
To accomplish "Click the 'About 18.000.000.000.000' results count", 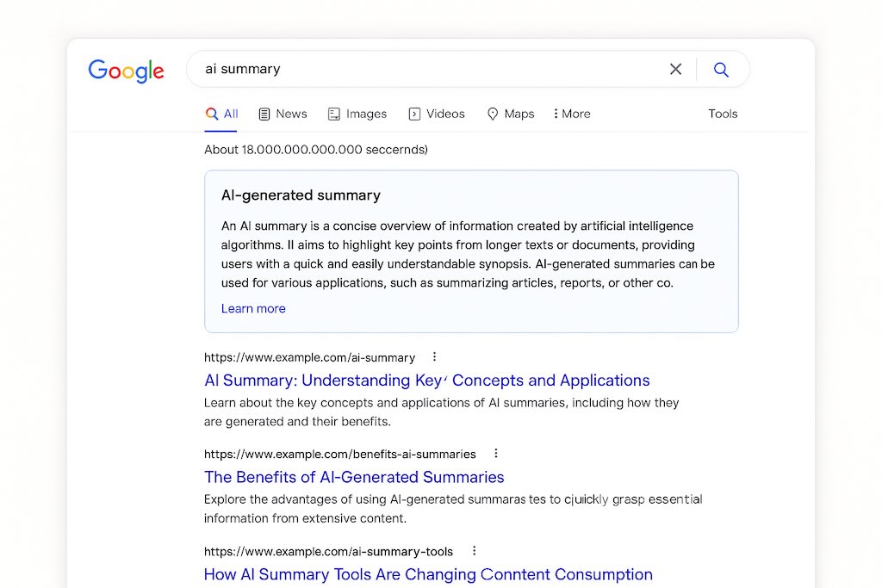I will pos(316,150).
